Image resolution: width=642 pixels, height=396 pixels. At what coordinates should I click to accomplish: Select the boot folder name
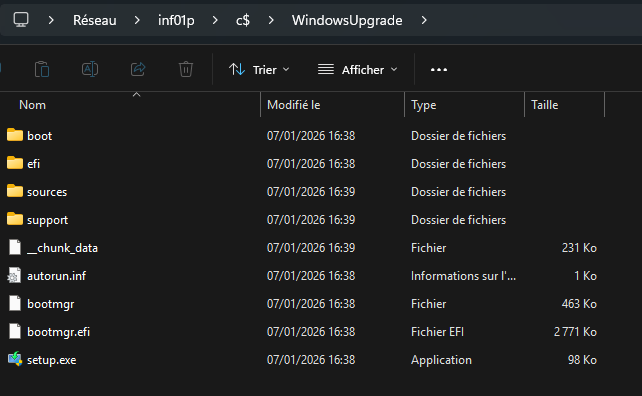(x=39, y=136)
